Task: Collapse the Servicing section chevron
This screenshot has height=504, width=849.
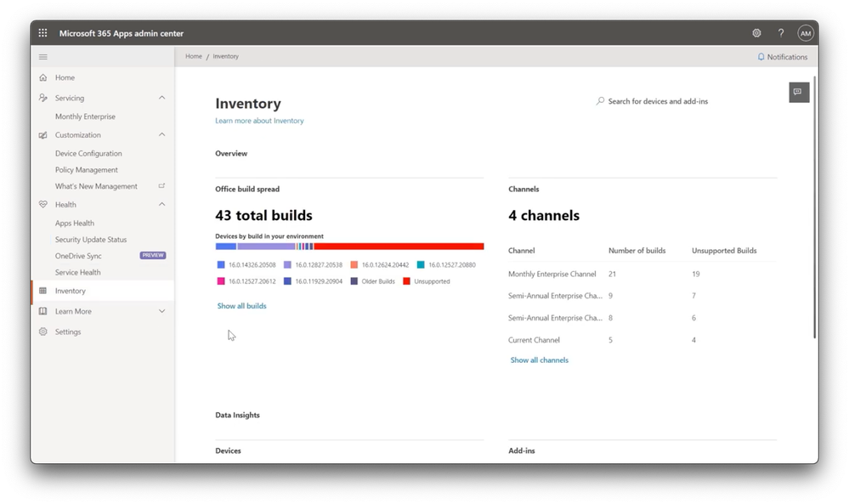Action: 161,98
